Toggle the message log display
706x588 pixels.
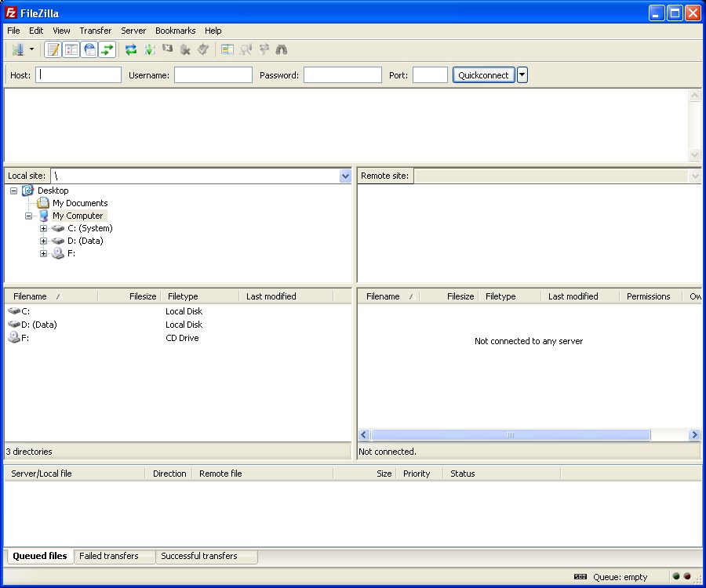click(53, 49)
